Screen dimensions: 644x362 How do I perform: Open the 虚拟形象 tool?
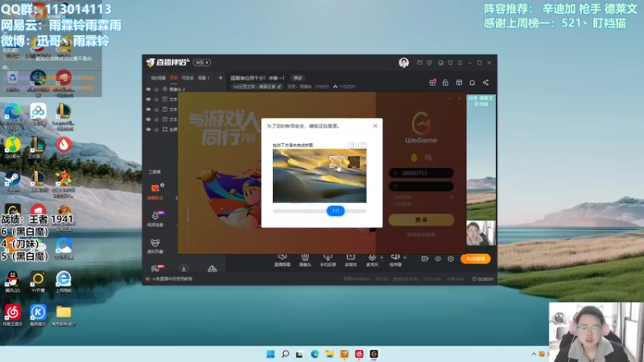(x=155, y=246)
